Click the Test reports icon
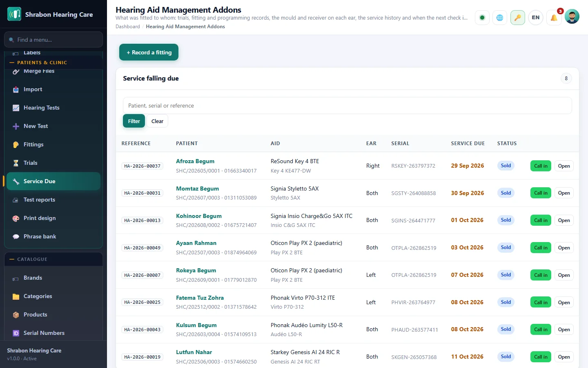 (x=16, y=200)
